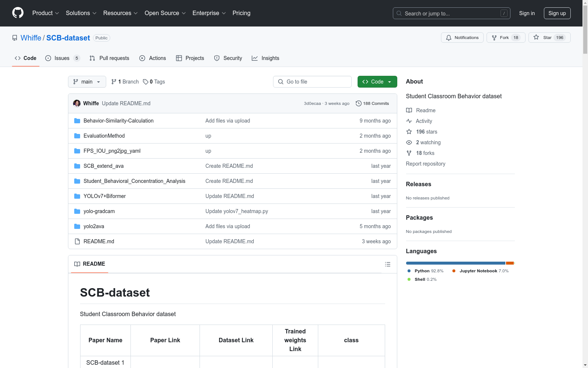Open the Whiffe owner link
Screen dimensions: 588x368
click(31, 38)
